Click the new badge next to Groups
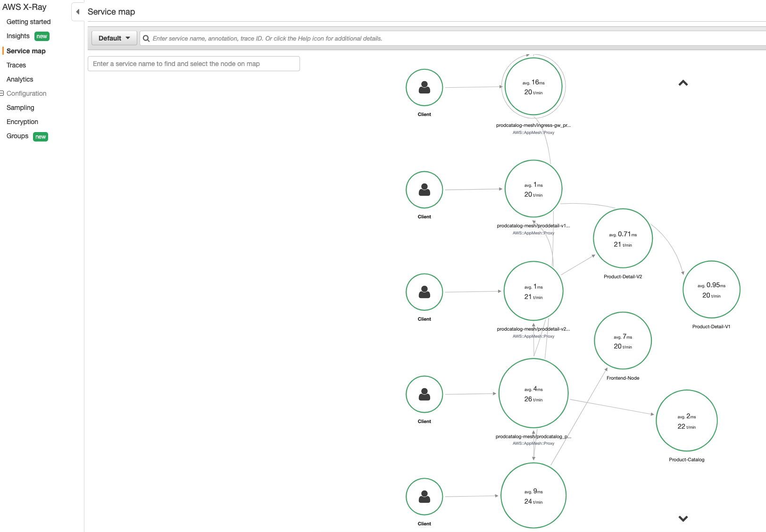The width and height of the screenshot is (766, 532). [x=41, y=137]
